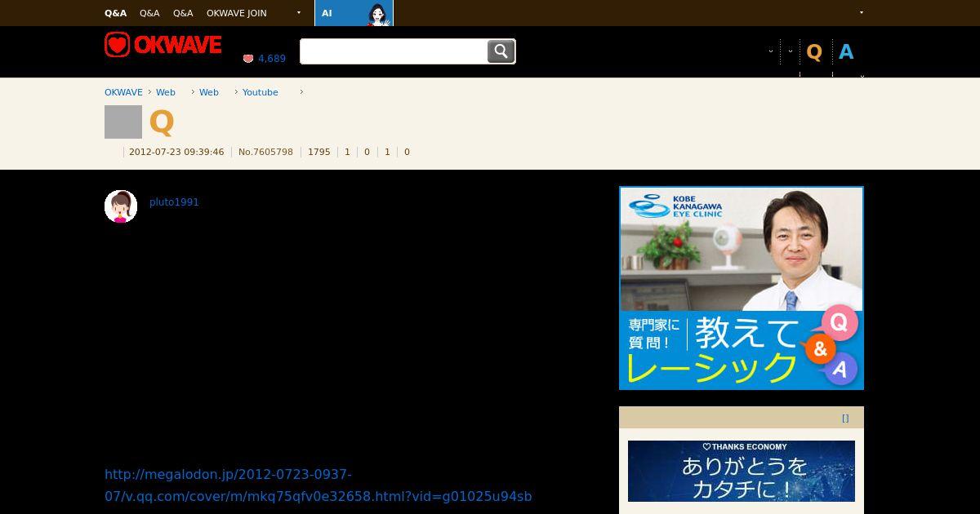Expand the chevron just left of orange Q
Viewport: 980px width, 514px height.
[791, 51]
